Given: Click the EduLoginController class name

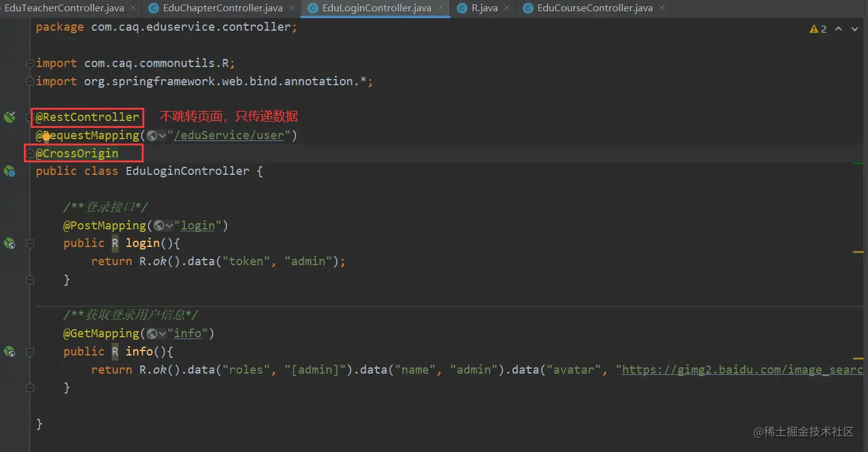Looking at the screenshot, I should 188,171.
